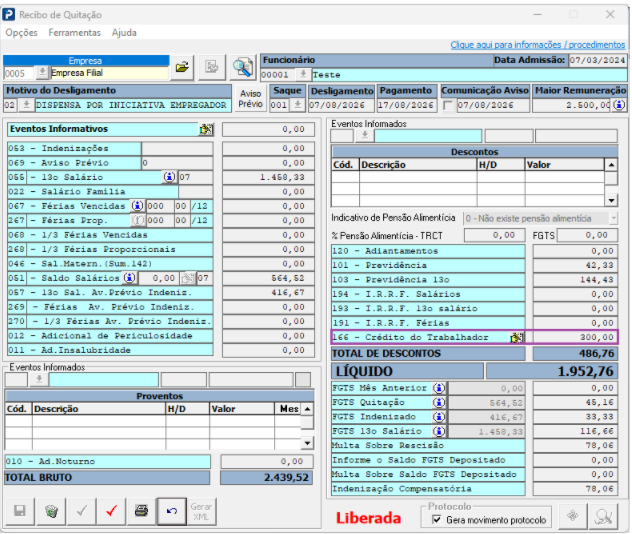Click the 13o Salário value 1.458,33
This screenshot has height=534, width=632.
(x=268, y=177)
